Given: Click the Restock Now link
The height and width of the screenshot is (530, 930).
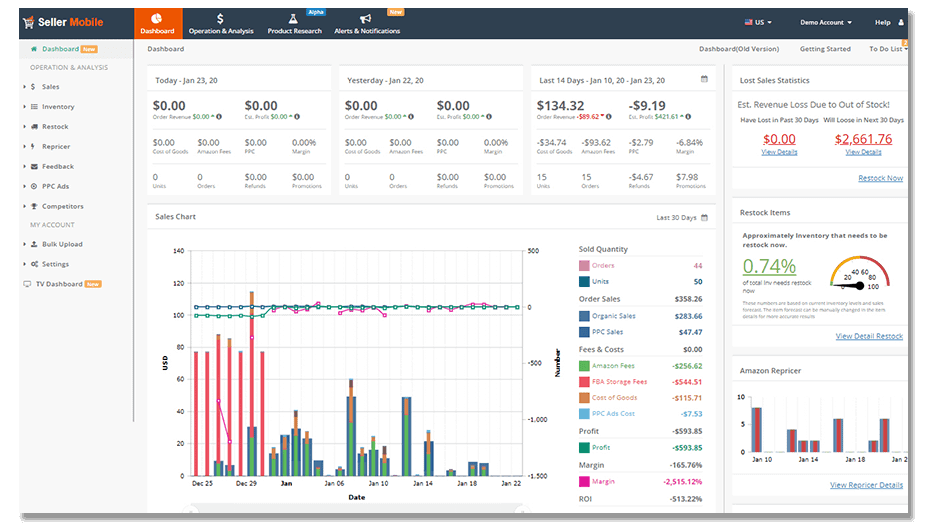Looking at the screenshot, I should click(880, 178).
